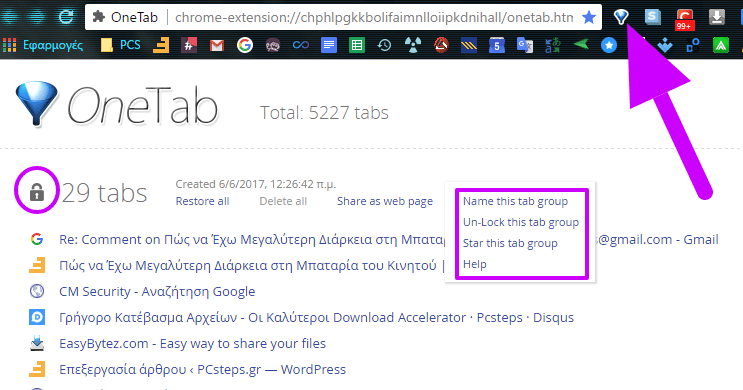The width and height of the screenshot is (743, 390).
Task: Reload the current page
Action: click(x=65, y=17)
